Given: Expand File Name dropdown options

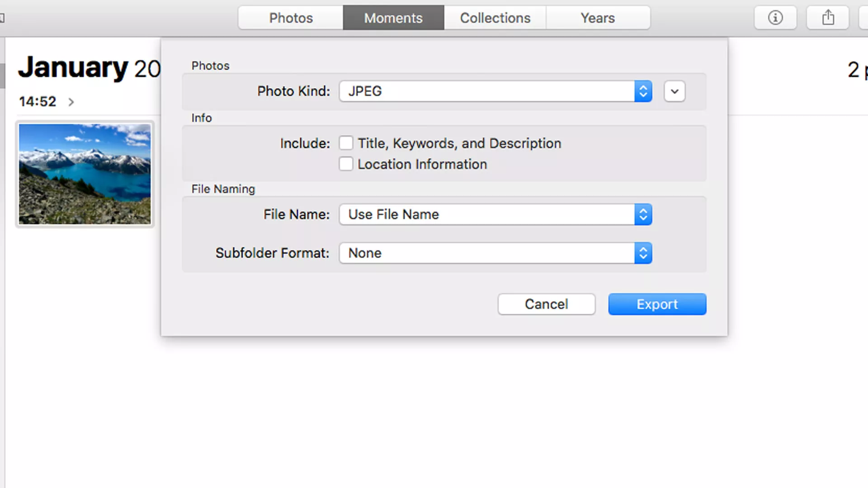Looking at the screenshot, I should [643, 214].
